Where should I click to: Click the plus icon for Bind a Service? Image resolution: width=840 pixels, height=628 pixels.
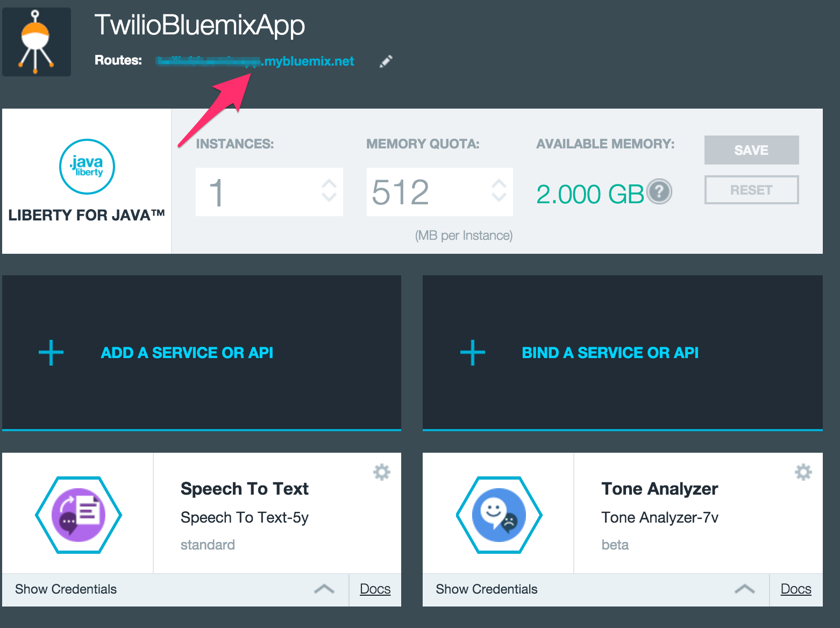click(x=473, y=353)
